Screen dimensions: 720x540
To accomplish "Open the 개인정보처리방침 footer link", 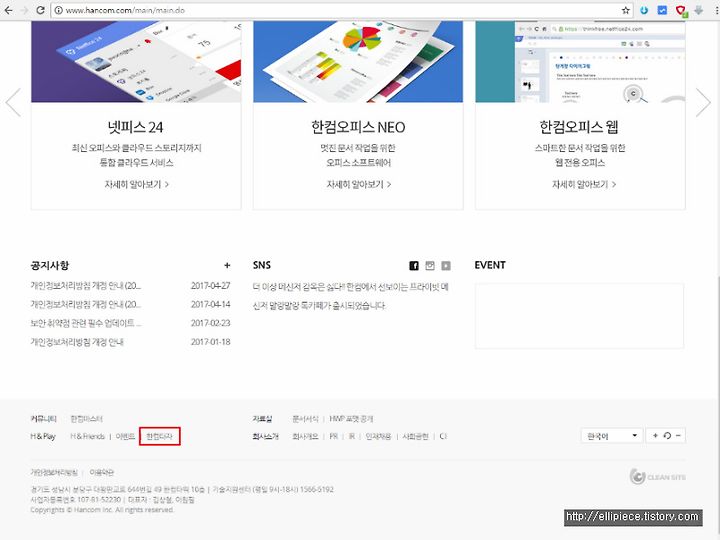I will pos(54,472).
